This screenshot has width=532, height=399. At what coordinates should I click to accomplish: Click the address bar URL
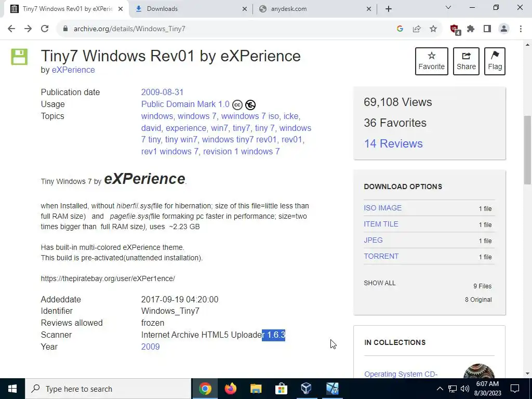point(129,29)
